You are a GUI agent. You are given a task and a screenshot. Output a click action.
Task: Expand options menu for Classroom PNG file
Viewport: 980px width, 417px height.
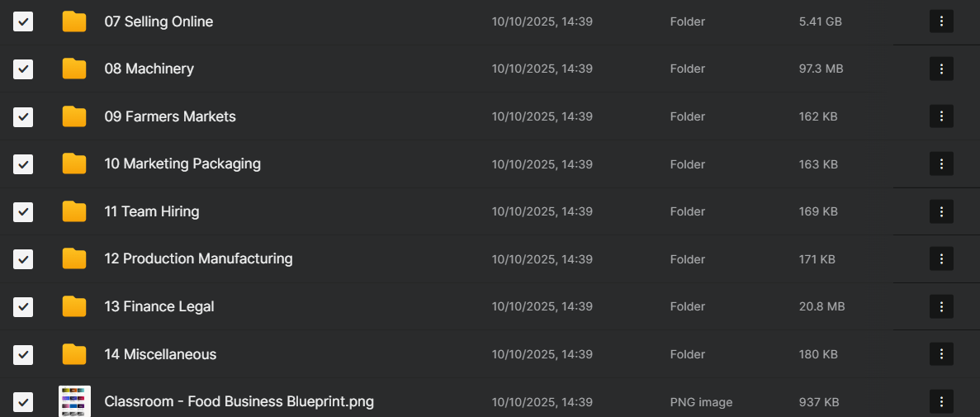pyautogui.click(x=941, y=402)
